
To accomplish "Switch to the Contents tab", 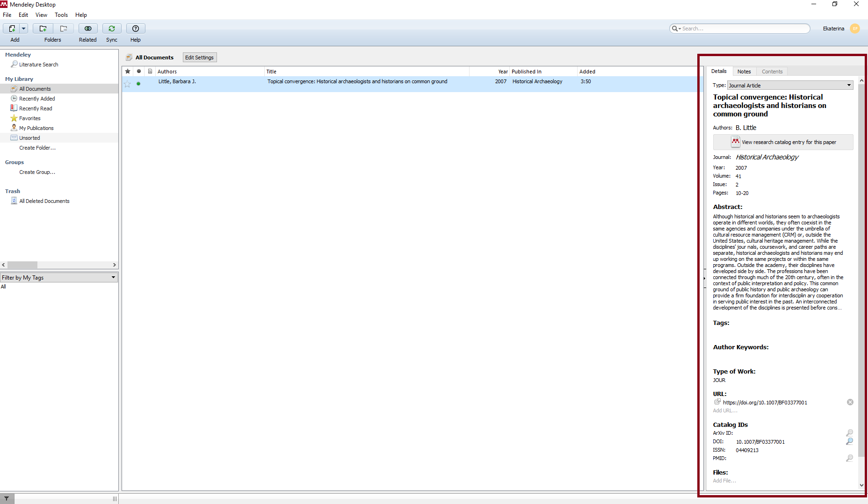I will point(772,72).
